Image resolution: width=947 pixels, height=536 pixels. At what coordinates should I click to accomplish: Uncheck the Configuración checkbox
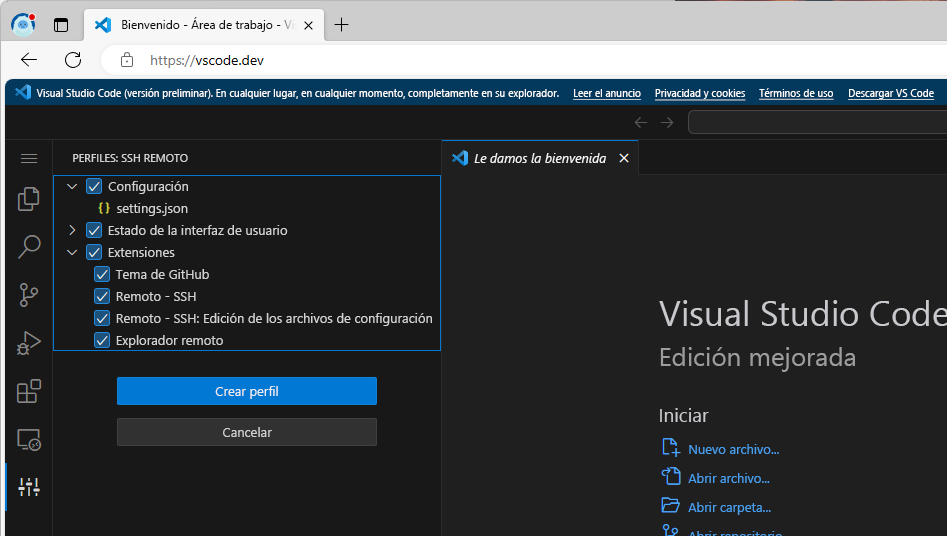coord(94,186)
